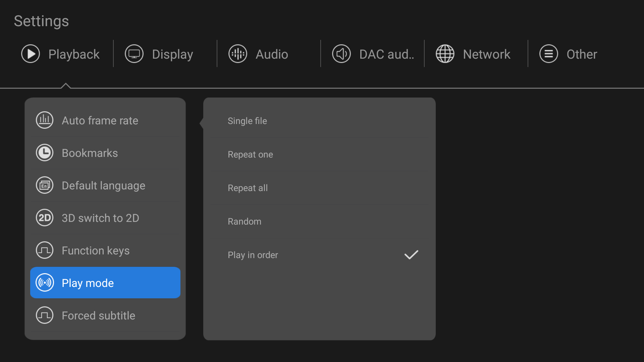Screen dimensions: 644x362
Task: Click the 2D circle icon
Action: (x=45, y=218)
